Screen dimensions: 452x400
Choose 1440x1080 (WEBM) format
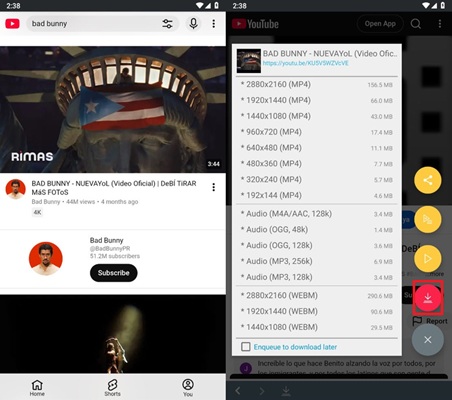[x=317, y=327]
